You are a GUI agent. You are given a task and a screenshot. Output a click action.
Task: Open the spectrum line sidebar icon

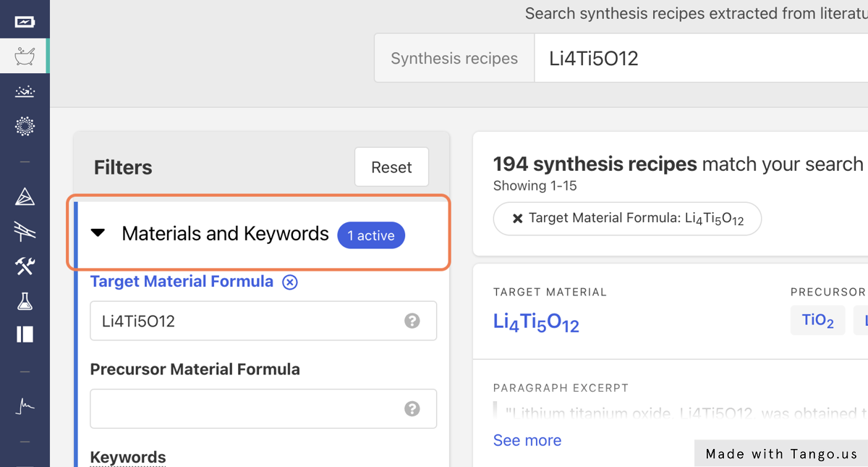click(25, 405)
